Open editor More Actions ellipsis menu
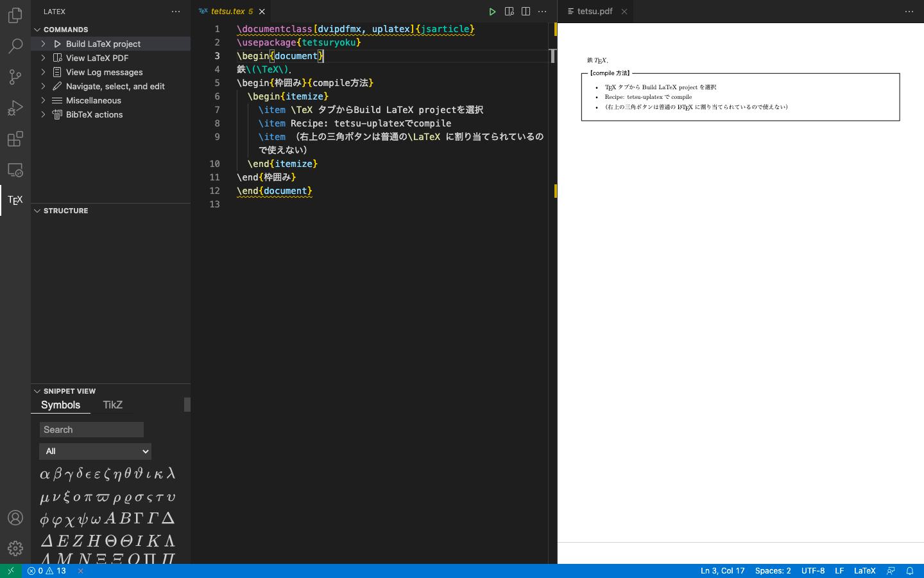Viewport: 924px width, 578px height. [x=542, y=12]
